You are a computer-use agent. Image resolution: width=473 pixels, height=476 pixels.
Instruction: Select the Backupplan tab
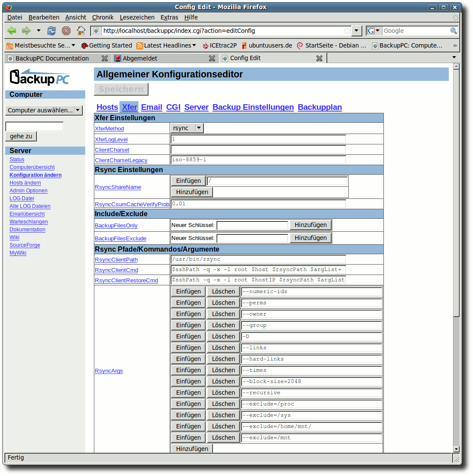319,107
